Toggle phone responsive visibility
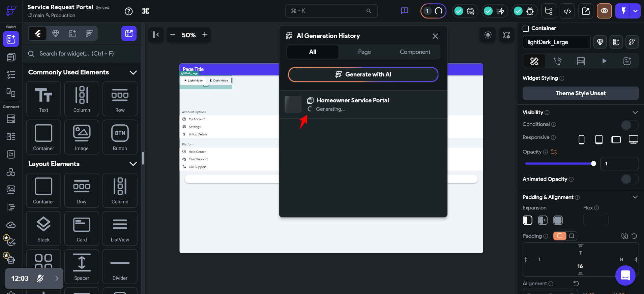The image size is (644, 294). [582, 139]
